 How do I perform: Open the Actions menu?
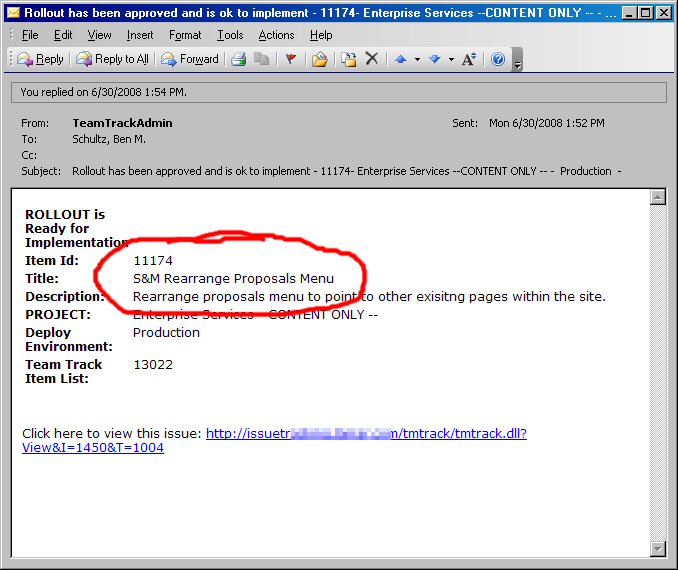click(x=276, y=35)
